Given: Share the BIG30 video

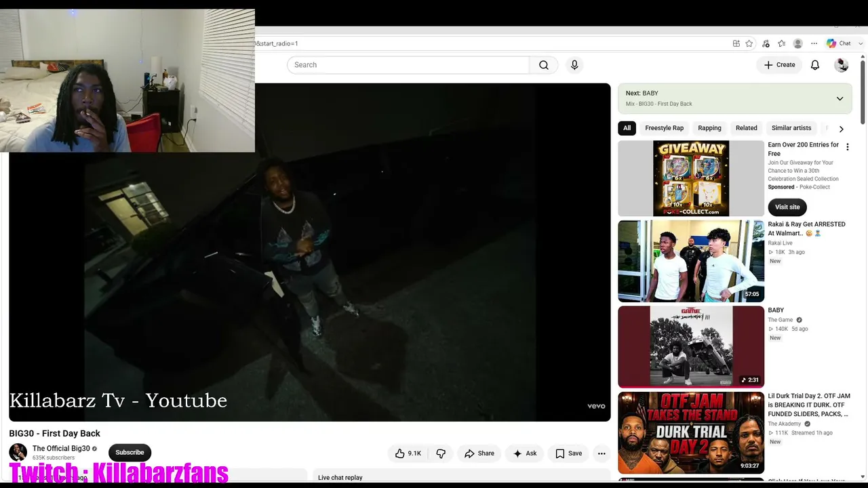Looking at the screenshot, I should click(x=479, y=453).
